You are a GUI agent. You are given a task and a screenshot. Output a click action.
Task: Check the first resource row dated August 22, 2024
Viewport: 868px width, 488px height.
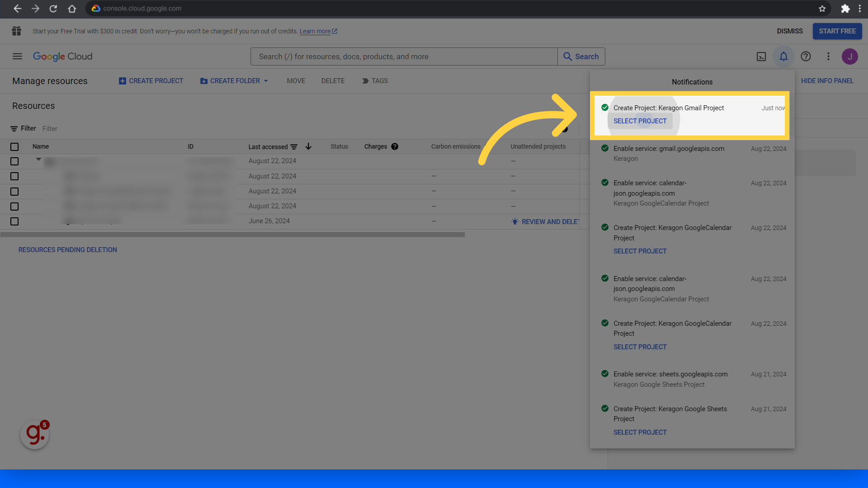(x=14, y=161)
